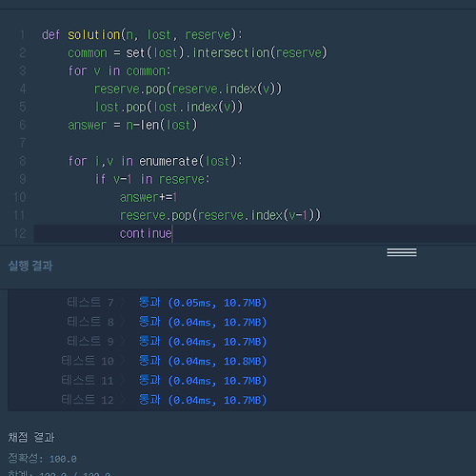Click the 실행 결과 panel header

(30, 266)
